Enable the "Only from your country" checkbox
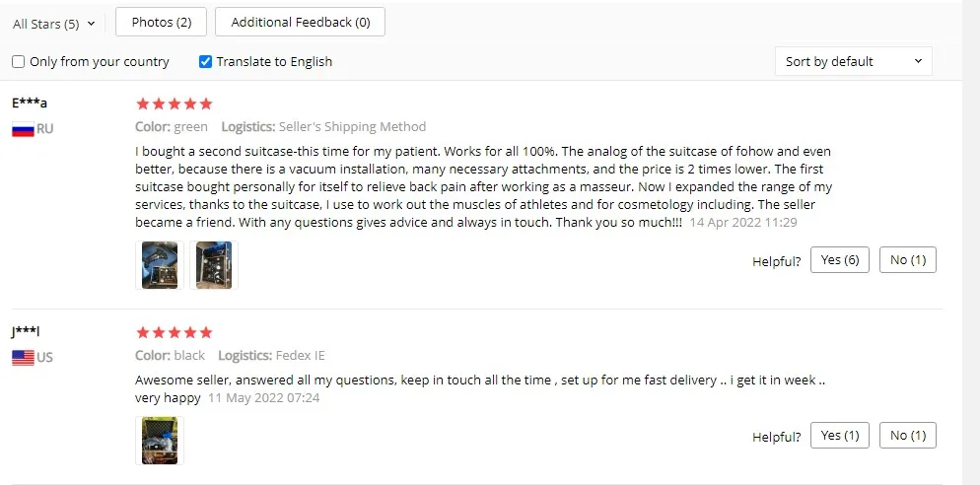Viewport: 980px width, 485px height. pos(19,61)
